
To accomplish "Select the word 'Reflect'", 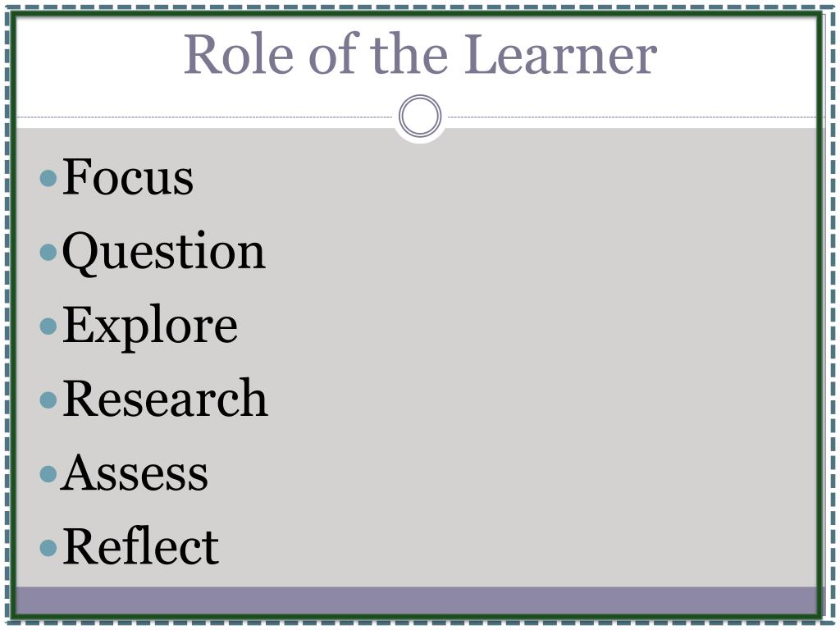I will tap(141, 546).
